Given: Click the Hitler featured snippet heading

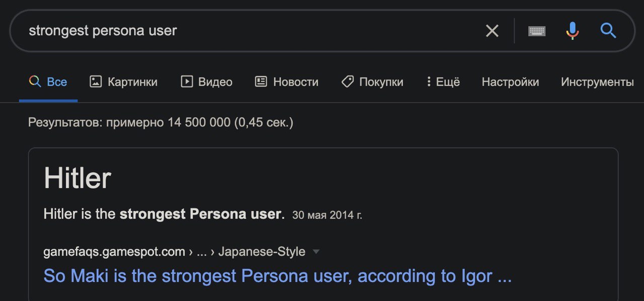Looking at the screenshot, I should coord(77,178).
